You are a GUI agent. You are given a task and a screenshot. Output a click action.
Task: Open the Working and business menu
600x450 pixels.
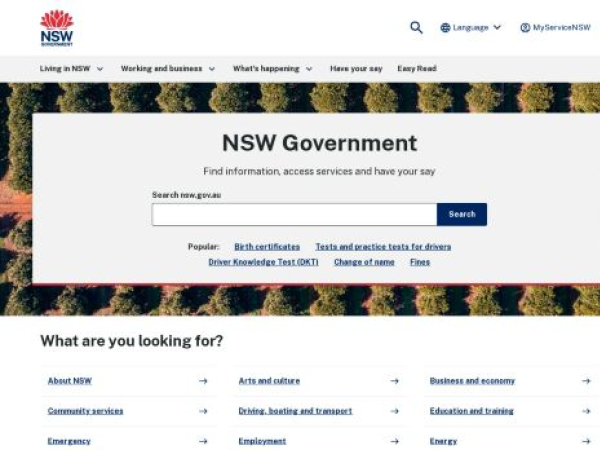161,68
